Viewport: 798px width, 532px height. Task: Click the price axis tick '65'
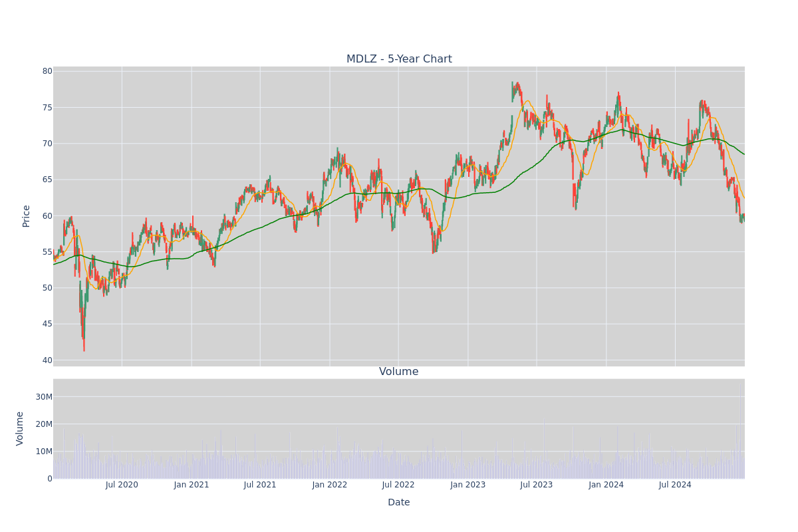point(47,180)
